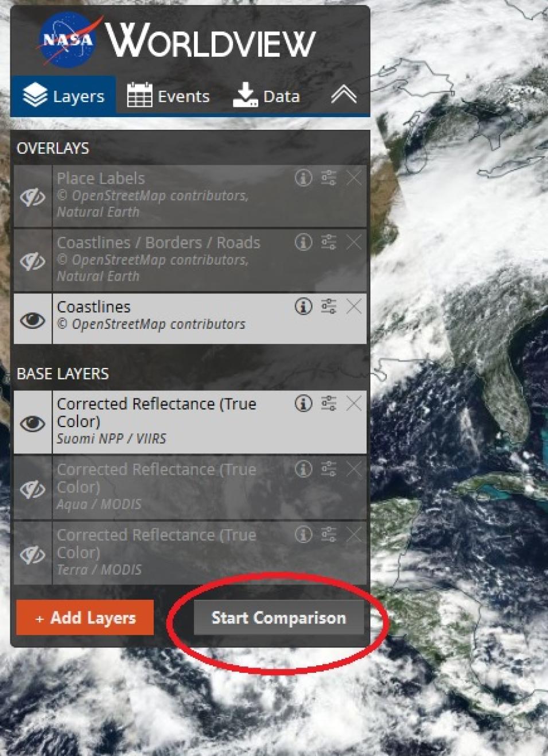
Task: Open info for Coastlines / Borders / Roads
Action: pyautogui.click(x=304, y=242)
